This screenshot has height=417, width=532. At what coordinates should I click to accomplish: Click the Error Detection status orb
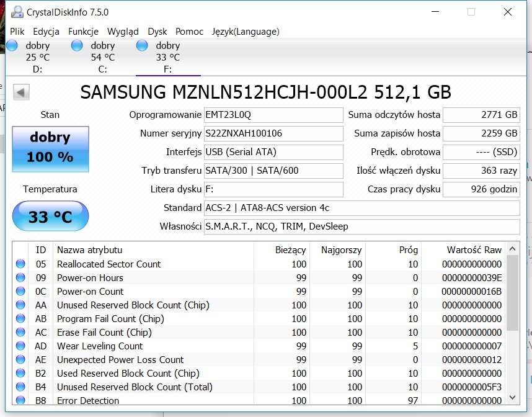[x=20, y=400]
